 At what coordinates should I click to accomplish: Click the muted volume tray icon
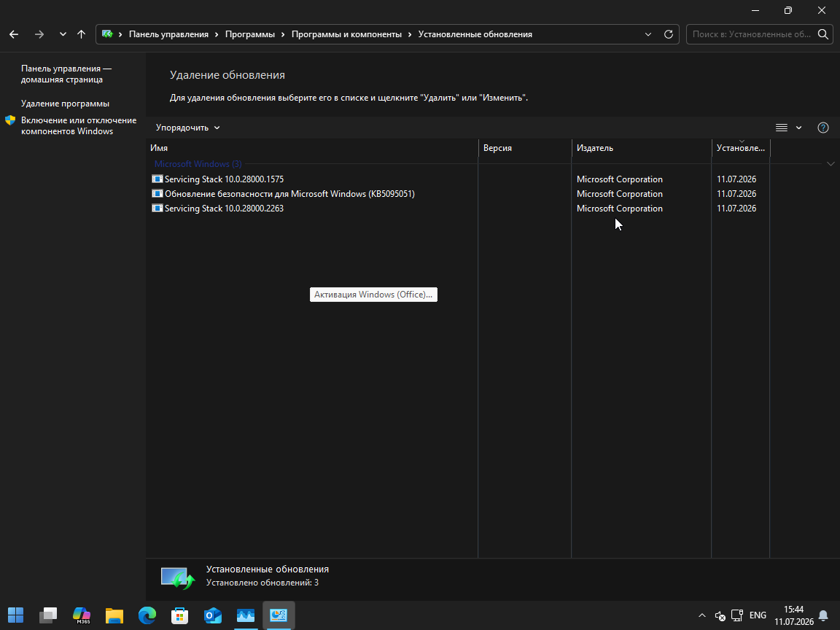720,615
